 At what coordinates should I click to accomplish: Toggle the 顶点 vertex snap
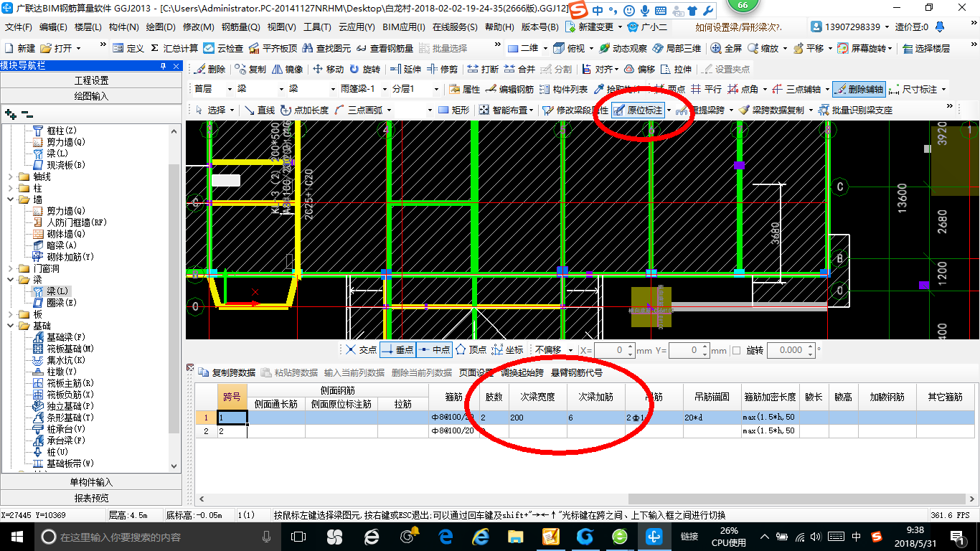(x=471, y=350)
